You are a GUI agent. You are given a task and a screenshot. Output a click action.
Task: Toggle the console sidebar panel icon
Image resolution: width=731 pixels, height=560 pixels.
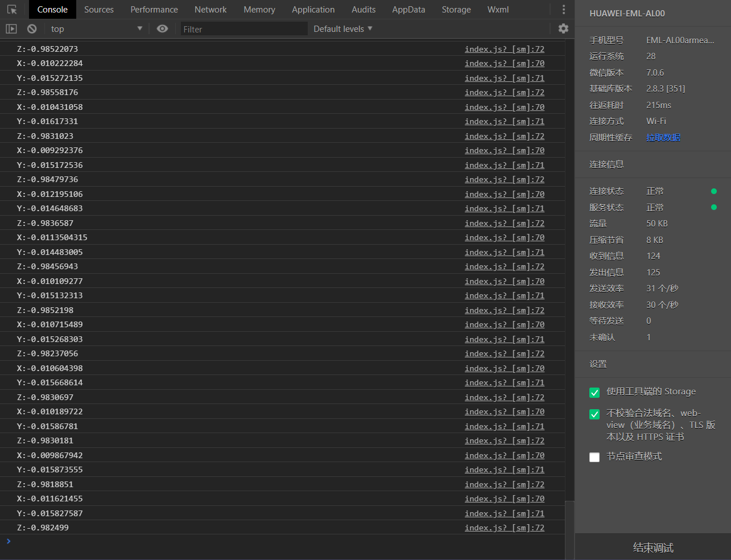coord(11,28)
